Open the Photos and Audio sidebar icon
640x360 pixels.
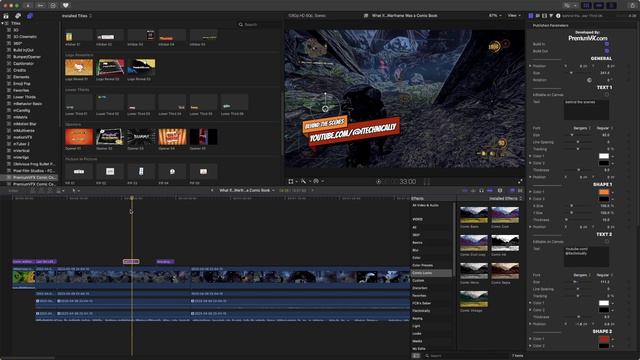click(18, 16)
